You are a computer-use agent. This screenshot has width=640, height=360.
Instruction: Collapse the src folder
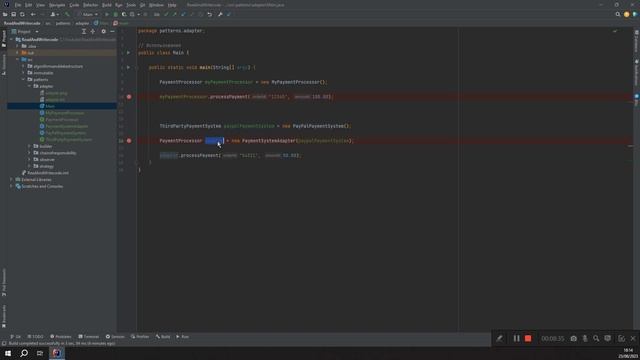18,60
